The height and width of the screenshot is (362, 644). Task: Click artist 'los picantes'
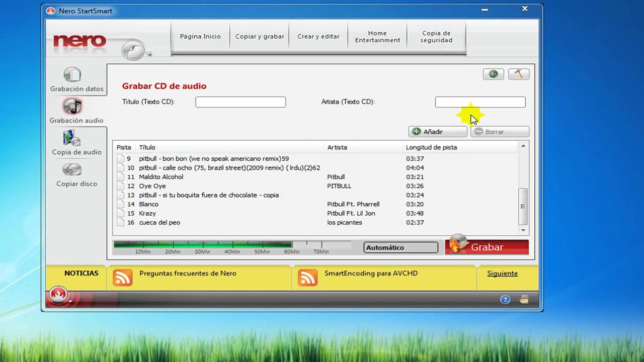(x=345, y=222)
